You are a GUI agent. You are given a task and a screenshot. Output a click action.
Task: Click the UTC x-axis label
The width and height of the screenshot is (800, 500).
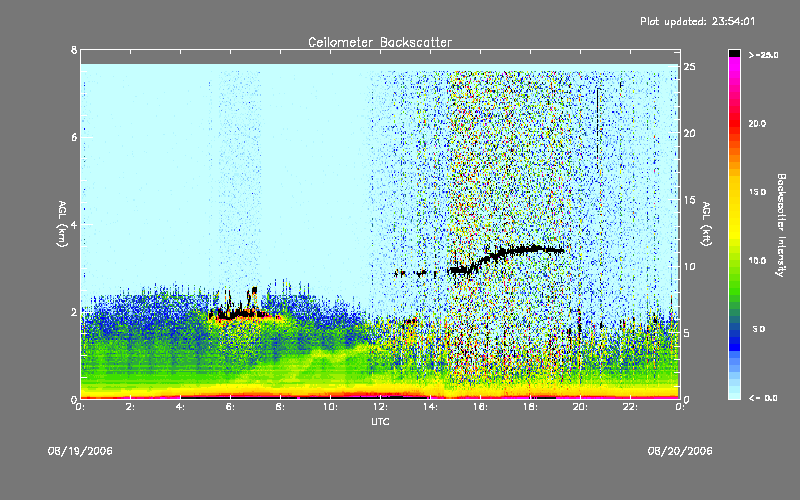tap(380, 421)
